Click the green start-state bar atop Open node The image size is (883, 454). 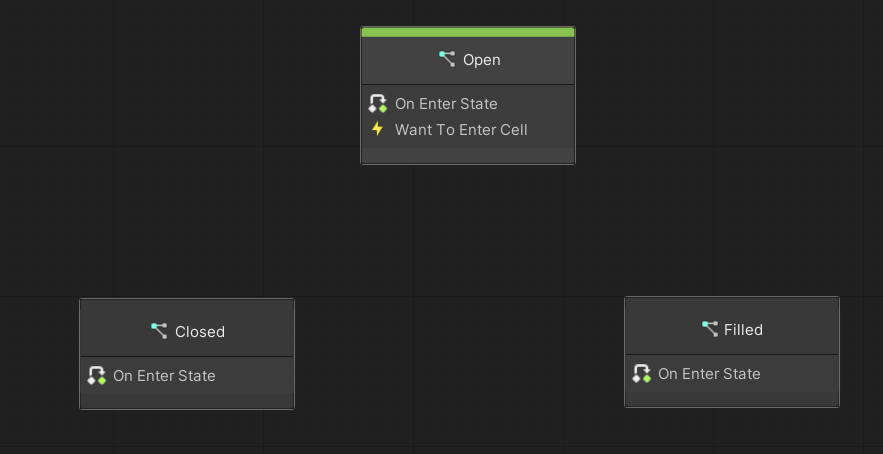click(x=468, y=32)
